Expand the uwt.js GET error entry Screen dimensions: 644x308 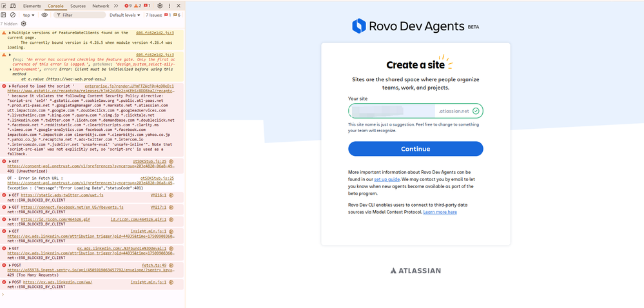tap(10, 195)
